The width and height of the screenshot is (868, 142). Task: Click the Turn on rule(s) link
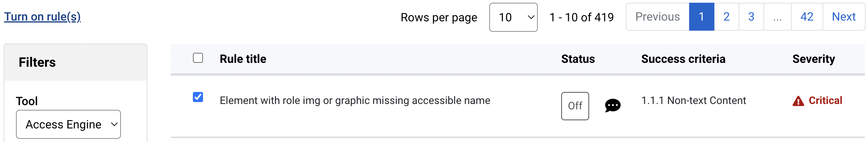42,17
